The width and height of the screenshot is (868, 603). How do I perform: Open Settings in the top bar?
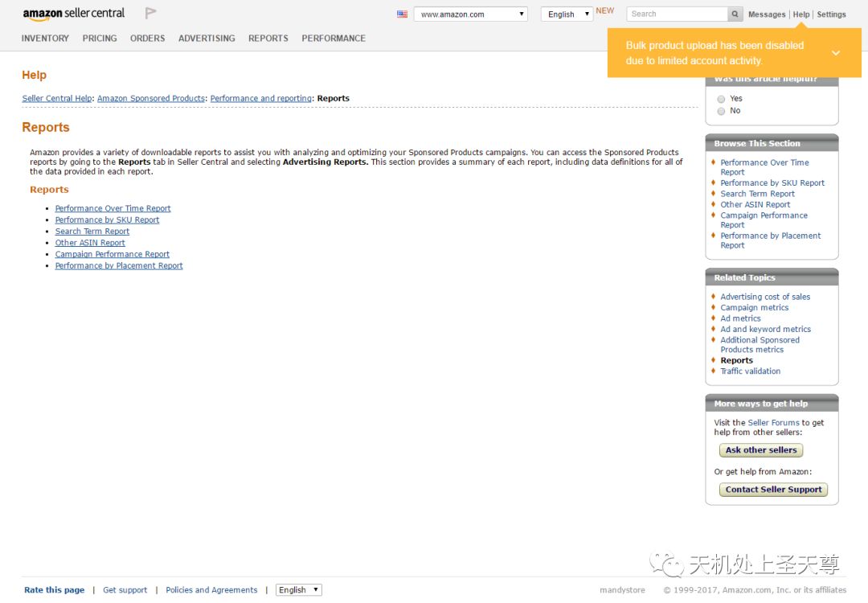click(832, 14)
